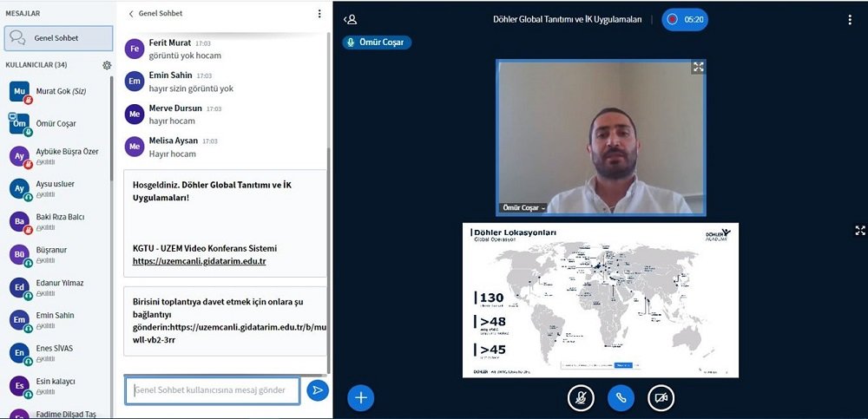This screenshot has width=868, height=419.
Task: Open the plus actions button
Action: [361, 398]
